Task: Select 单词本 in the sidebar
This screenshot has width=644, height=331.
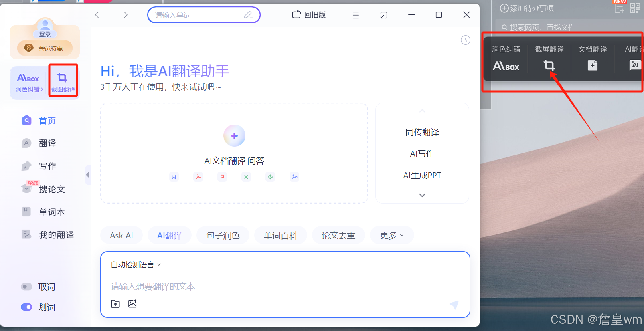Action: tap(43, 212)
